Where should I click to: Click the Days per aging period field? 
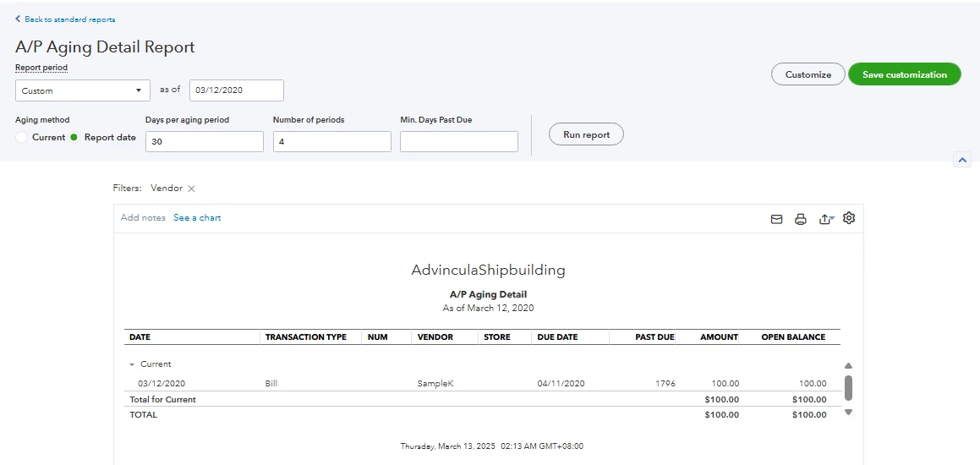(205, 141)
